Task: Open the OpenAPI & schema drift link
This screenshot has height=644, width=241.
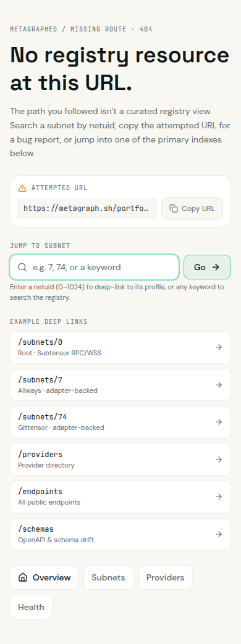Action: (120, 534)
